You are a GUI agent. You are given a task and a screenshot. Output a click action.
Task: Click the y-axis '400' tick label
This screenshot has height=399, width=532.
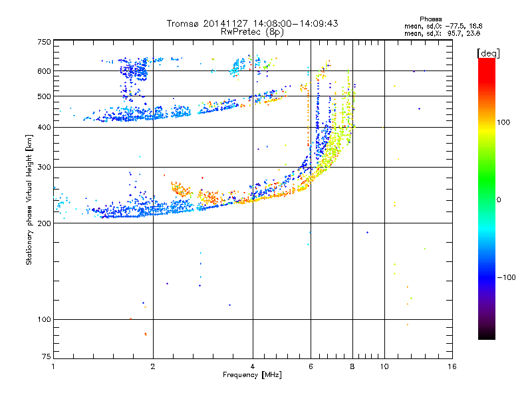(x=45, y=128)
